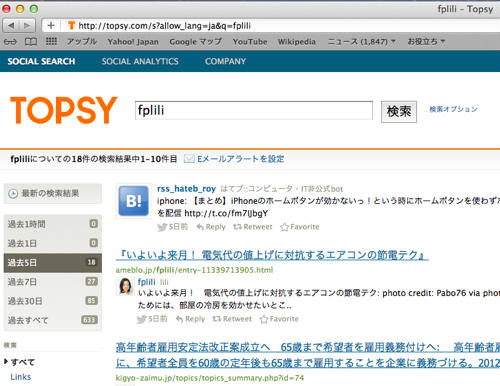Click the plus add-bookmark button
The height and width of the screenshot is (386, 500).
click(51, 25)
